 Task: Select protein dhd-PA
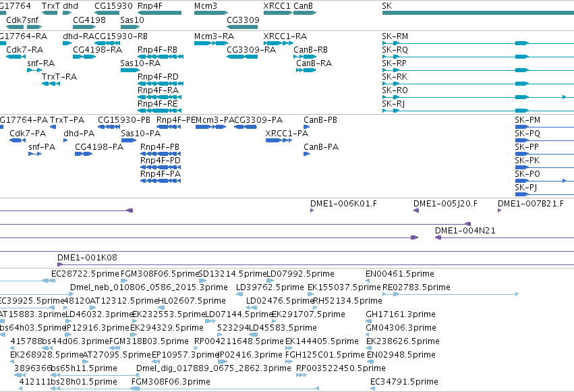[79, 134]
